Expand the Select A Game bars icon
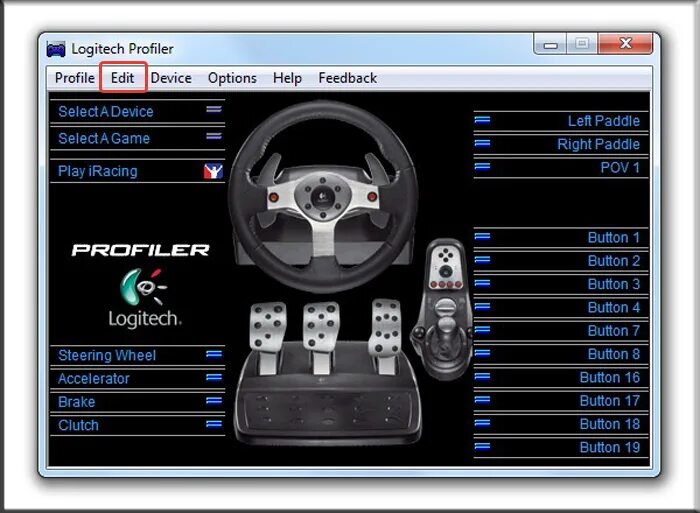The width and height of the screenshot is (700, 513). (214, 136)
